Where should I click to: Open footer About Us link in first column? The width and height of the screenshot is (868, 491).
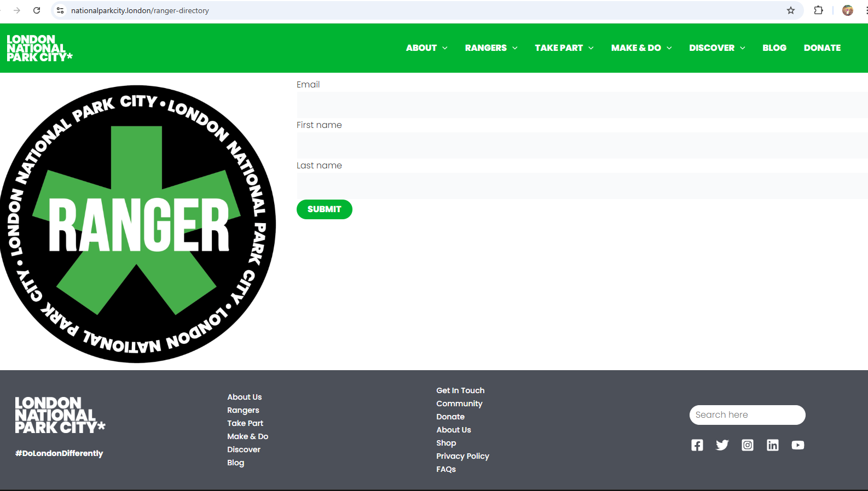click(x=245, y=397)
